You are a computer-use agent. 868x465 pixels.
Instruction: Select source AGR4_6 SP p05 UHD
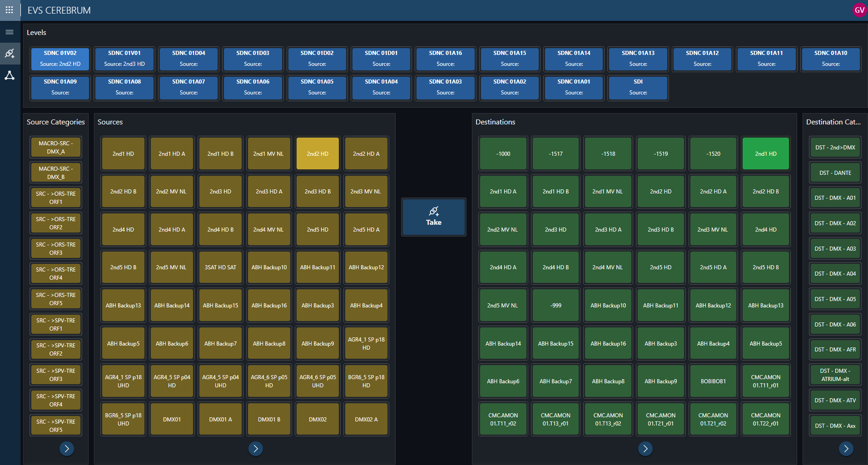click(x=317, y=381)
